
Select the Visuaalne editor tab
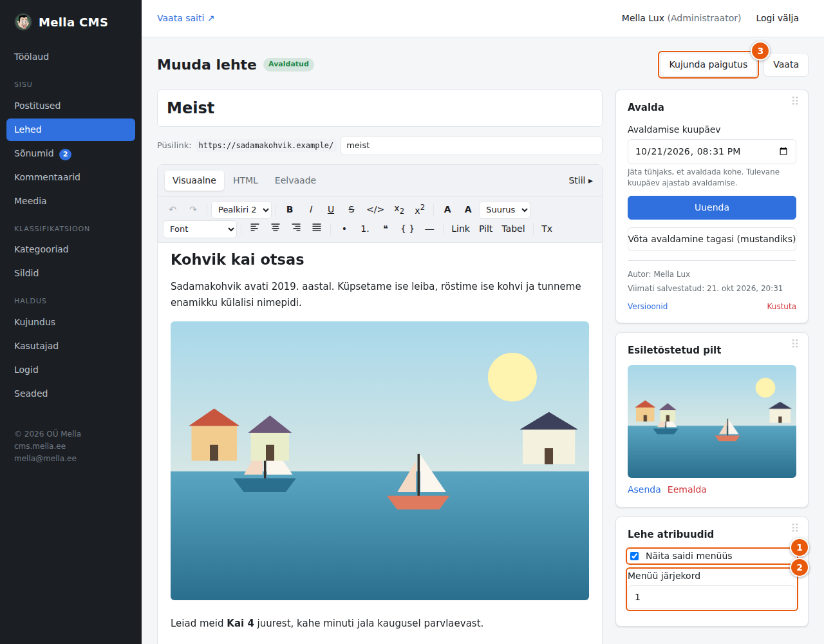tap(194, 180)
